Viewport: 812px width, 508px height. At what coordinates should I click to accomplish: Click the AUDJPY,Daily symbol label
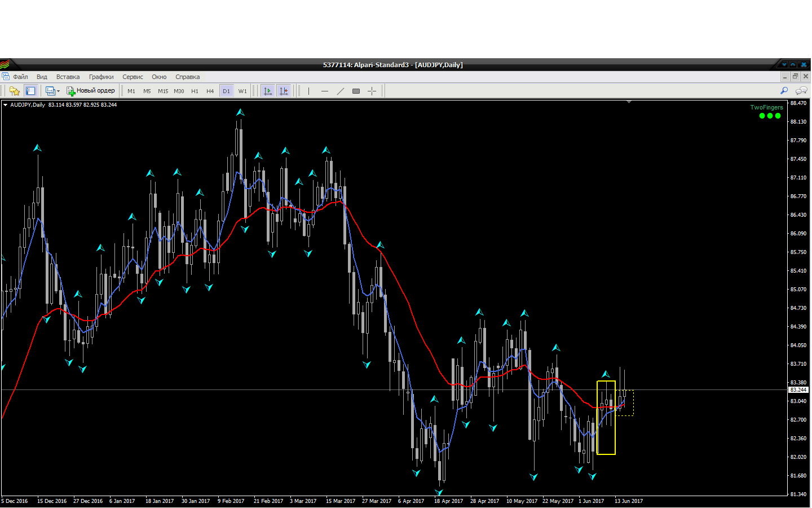click(28, 104)
